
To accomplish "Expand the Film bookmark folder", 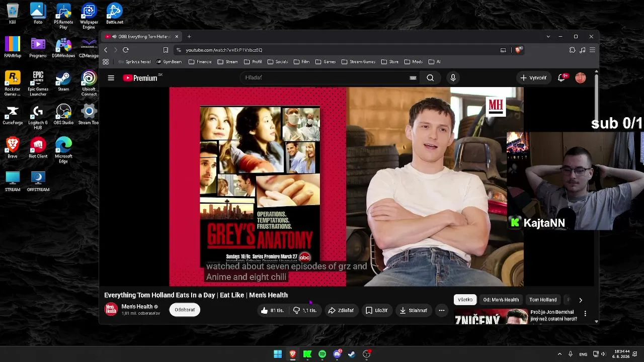I will pos(302,62).
